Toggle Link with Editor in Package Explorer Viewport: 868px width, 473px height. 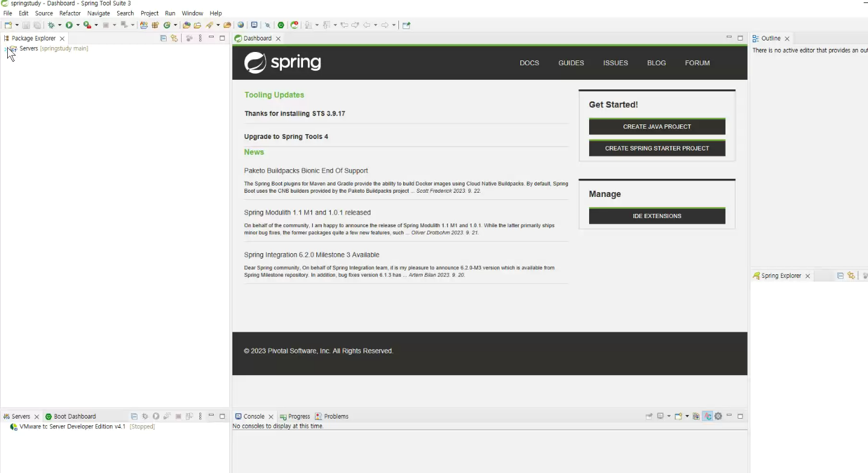[174, 38]
